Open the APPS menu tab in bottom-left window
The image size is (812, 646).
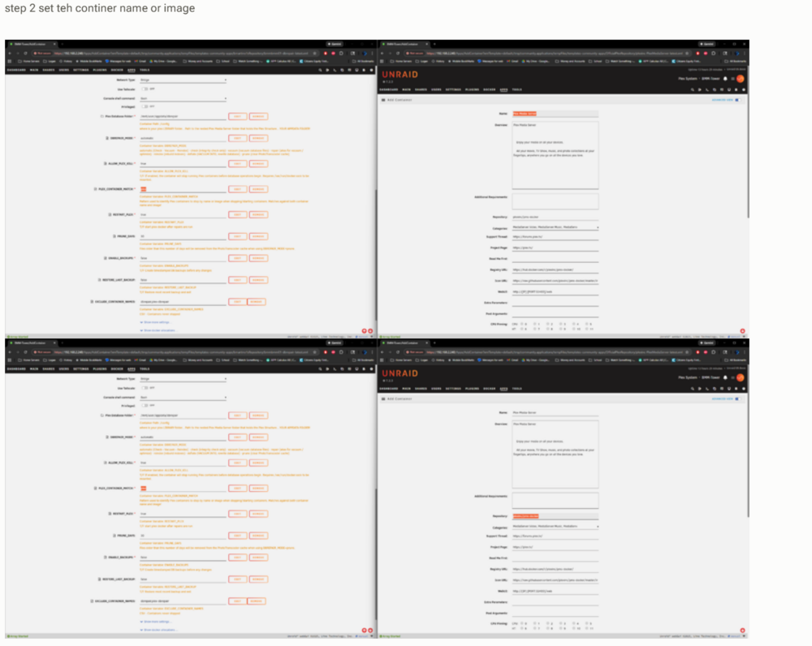coord(132,369)
